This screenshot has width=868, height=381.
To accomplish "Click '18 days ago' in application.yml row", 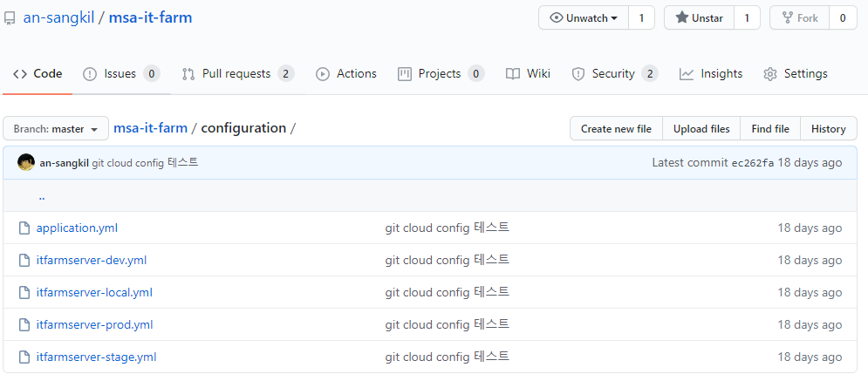I will click(x=810, y=228).
